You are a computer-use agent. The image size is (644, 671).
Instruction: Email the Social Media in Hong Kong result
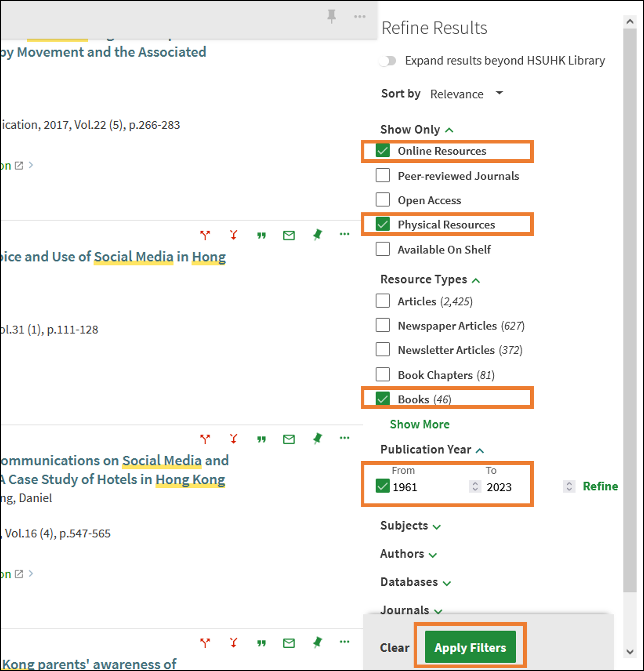point(289,235)
